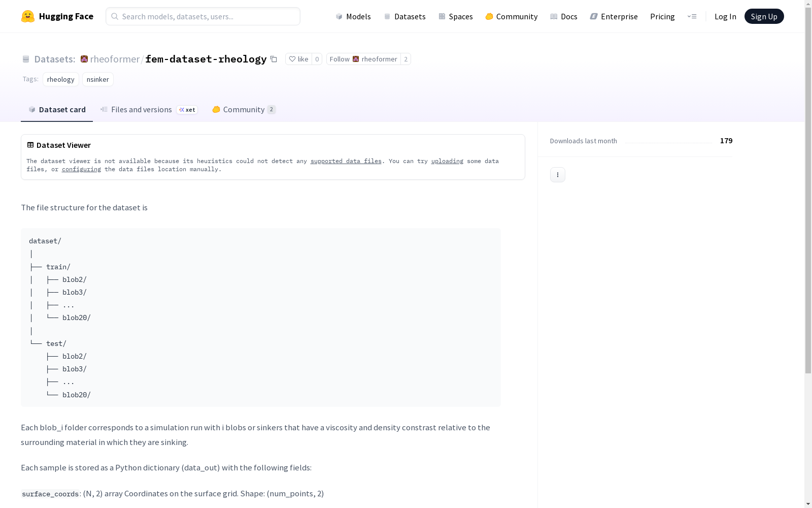Click the Downloads last month label
812x508 pixels.
[x=584, y=141]
